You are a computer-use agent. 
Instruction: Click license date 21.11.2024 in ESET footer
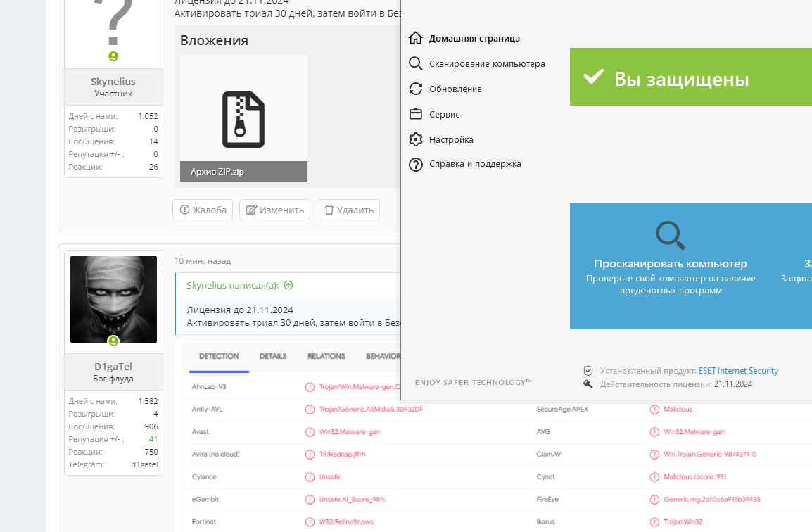[732, 384]
